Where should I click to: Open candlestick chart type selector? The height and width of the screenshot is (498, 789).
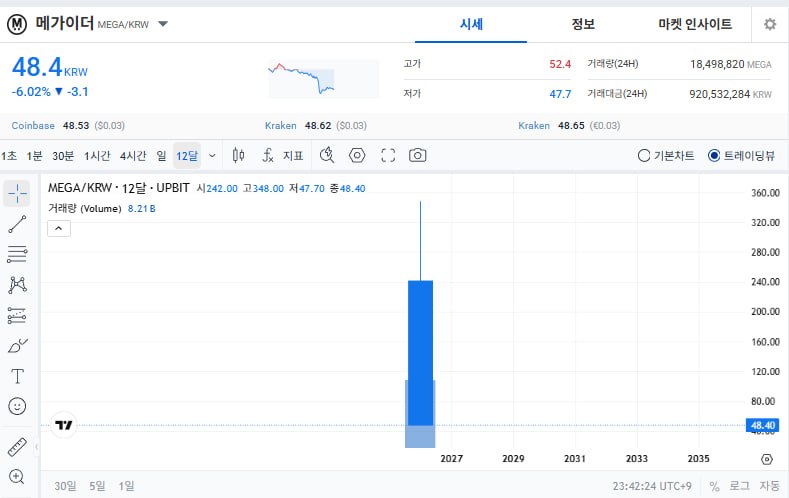coord(239,155)
